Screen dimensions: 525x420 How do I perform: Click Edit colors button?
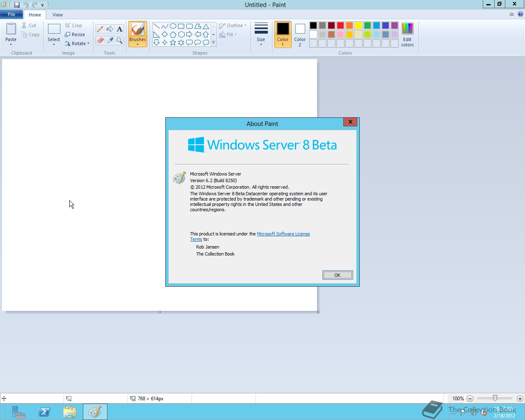(407, 35)
